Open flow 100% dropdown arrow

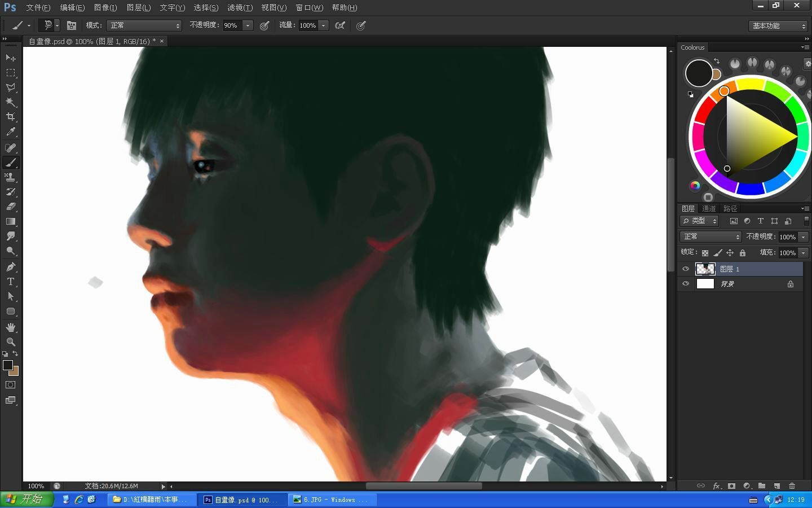[x=324, y=25]
